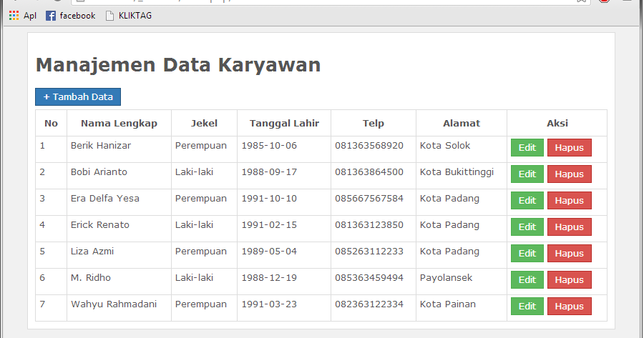This screenshot has height=338, width=644.
Task: Remove Era Delfa Yesa with Hapus
Action: point(569,201)
